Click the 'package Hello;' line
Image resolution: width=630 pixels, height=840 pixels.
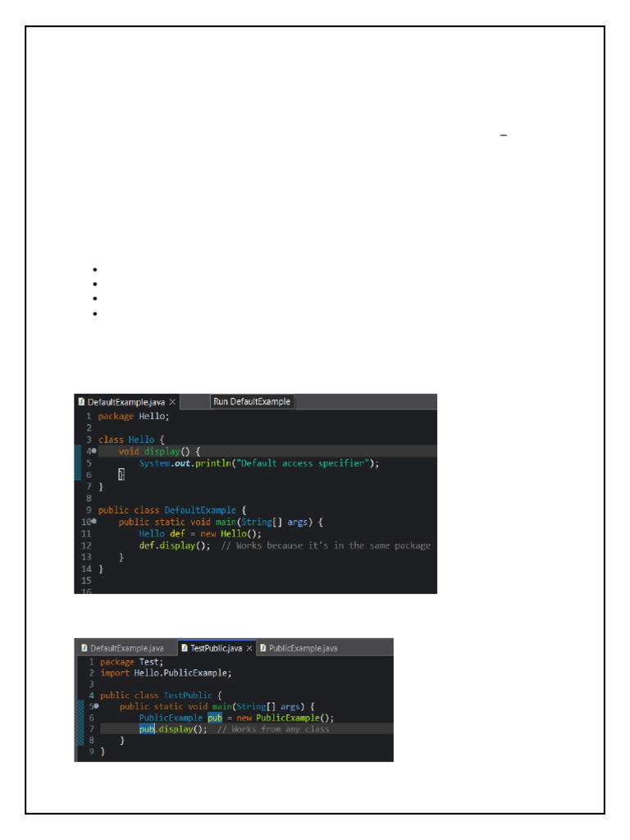[134, 416]
